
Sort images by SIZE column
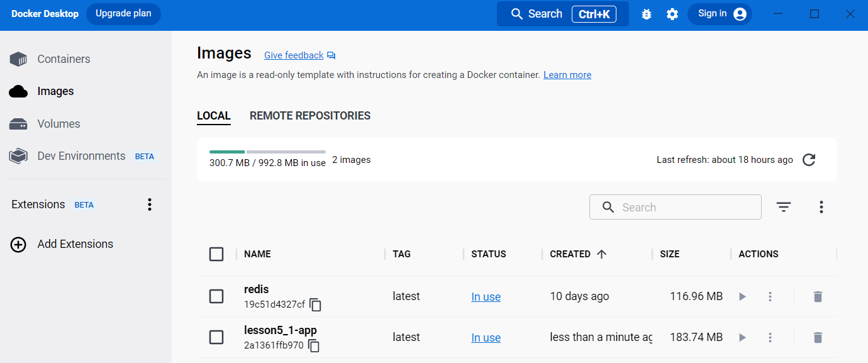coord(670,254)
